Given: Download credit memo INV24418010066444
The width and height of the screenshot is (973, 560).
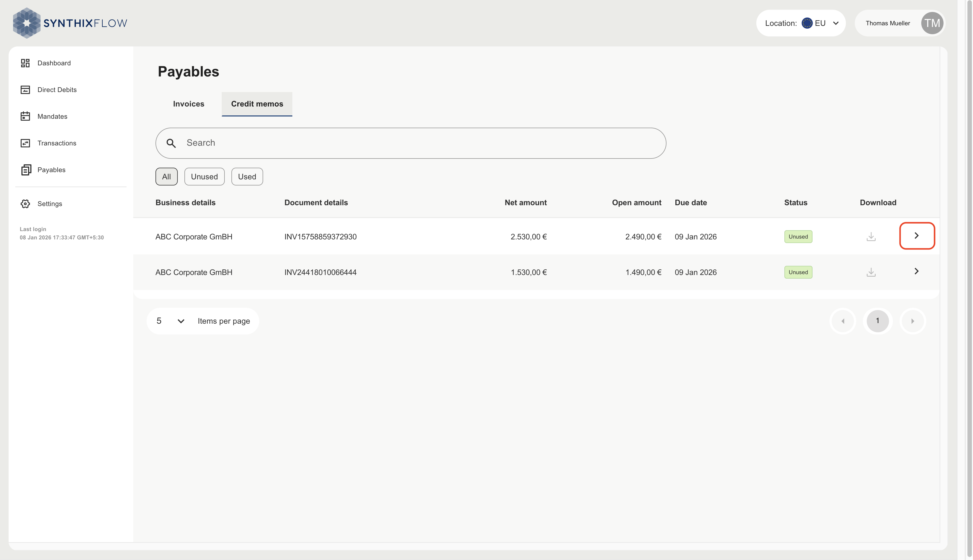Looking at the screenshot, I should 871,272.
